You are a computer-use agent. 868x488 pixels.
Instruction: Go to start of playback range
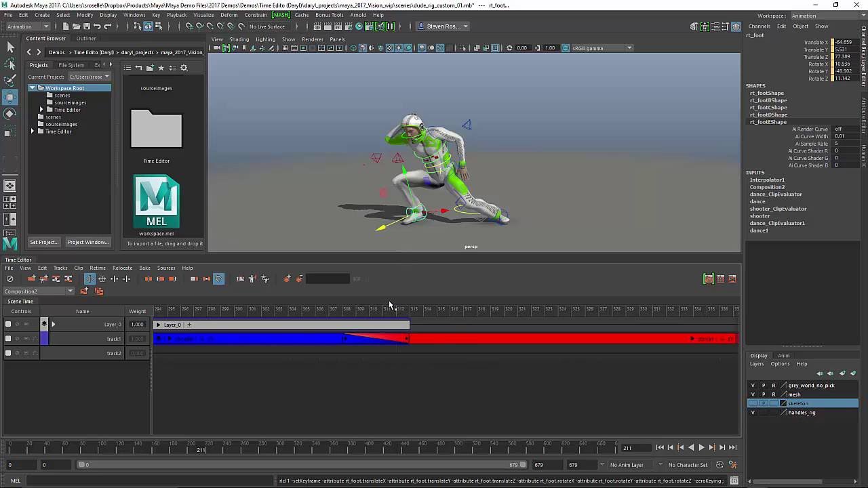(660, 447)
